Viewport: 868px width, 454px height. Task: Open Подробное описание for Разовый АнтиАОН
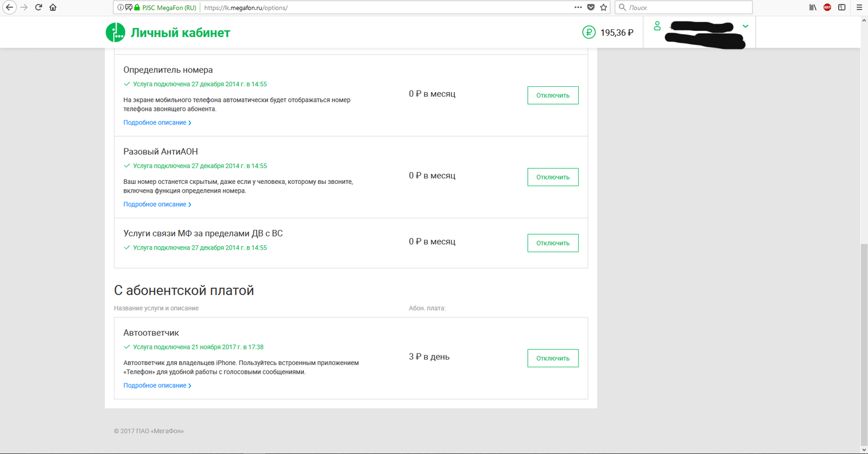click(157, 204)
